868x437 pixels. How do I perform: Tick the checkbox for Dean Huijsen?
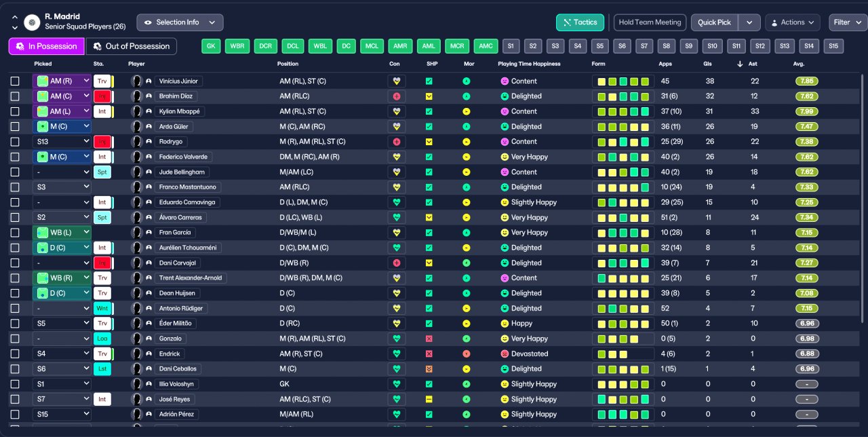(x=15, y=293)
